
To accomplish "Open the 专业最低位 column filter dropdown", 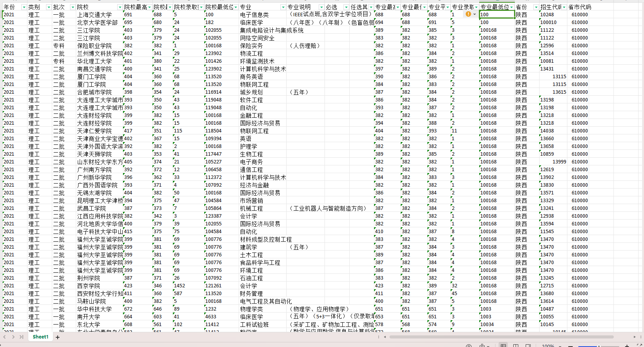I will pyautogui.click(x=512, y=7).
